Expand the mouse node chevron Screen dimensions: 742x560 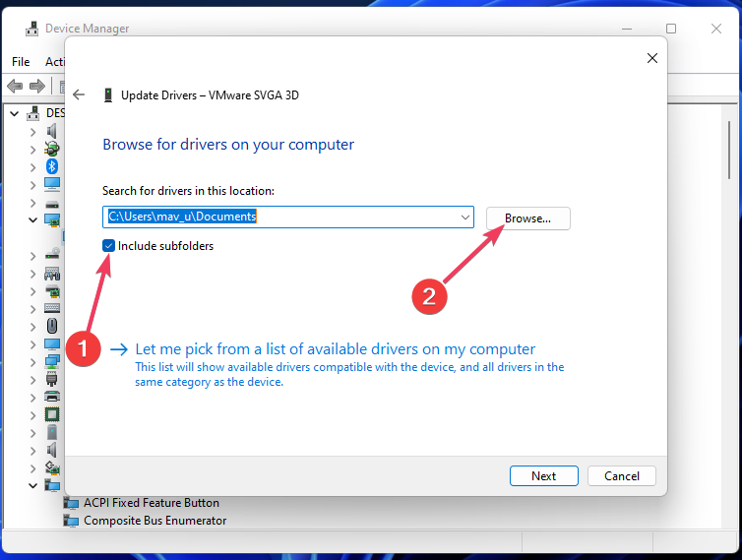pos(32,327)
